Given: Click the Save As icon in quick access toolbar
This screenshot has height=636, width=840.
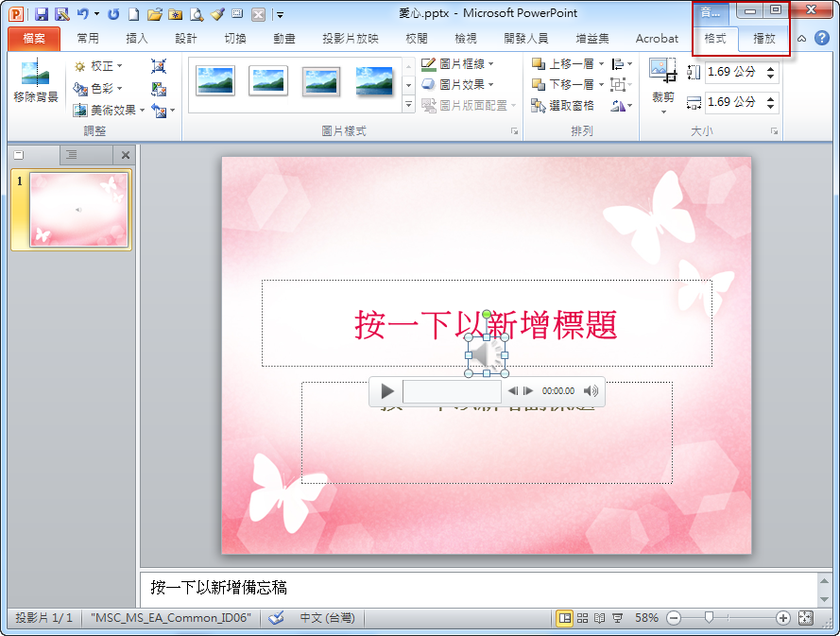Looking at the screenshot, I should (62, 14).
